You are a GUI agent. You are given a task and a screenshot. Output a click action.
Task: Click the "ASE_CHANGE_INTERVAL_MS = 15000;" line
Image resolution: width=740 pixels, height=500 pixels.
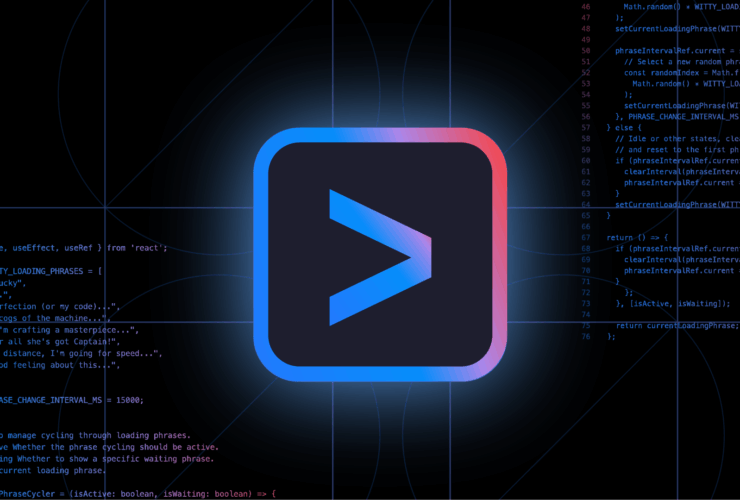(72, 400)
